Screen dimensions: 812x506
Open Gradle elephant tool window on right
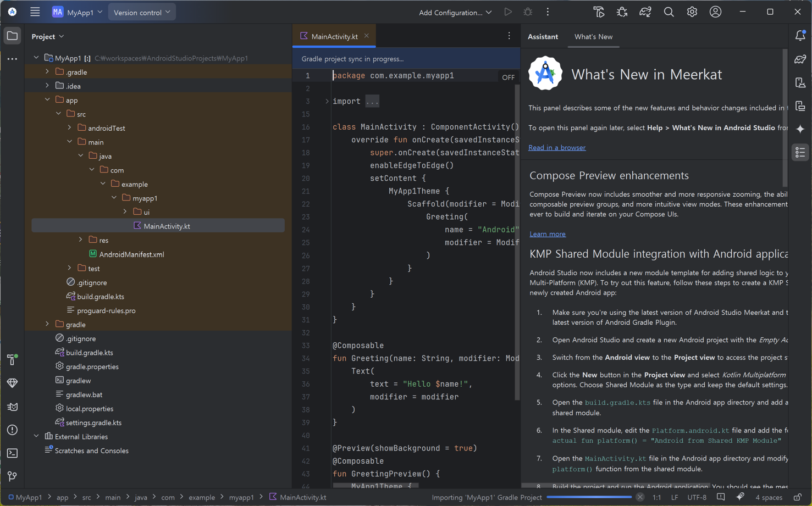[800, 59]
